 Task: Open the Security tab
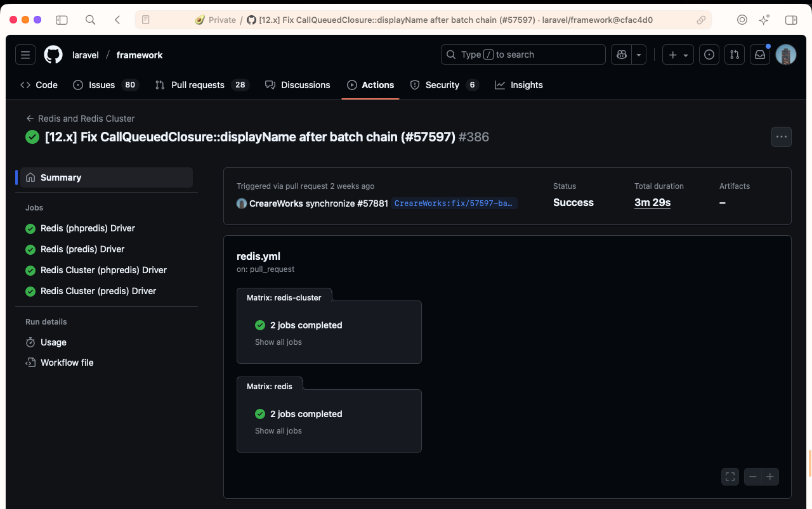click(444, 85)
